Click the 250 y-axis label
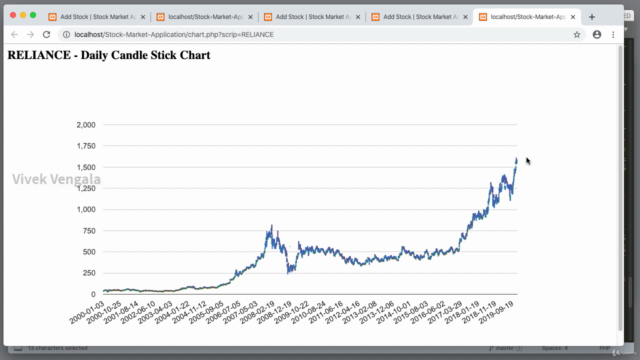This screenshot has width=640, height=360. (89, 273)
